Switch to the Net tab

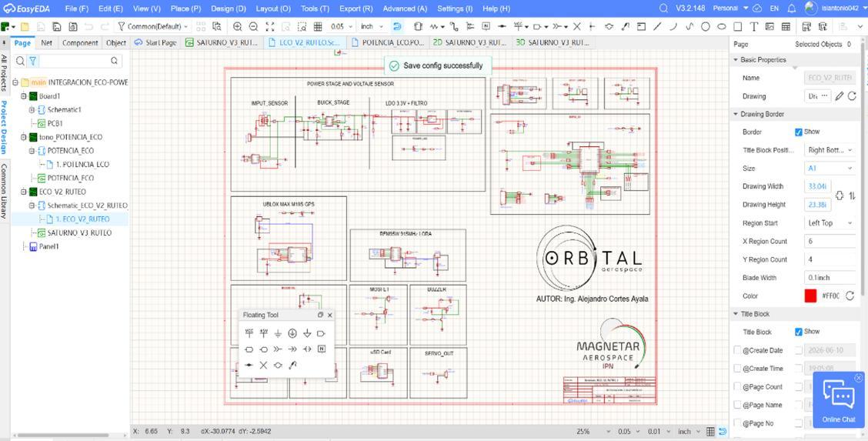click(47, 42)
